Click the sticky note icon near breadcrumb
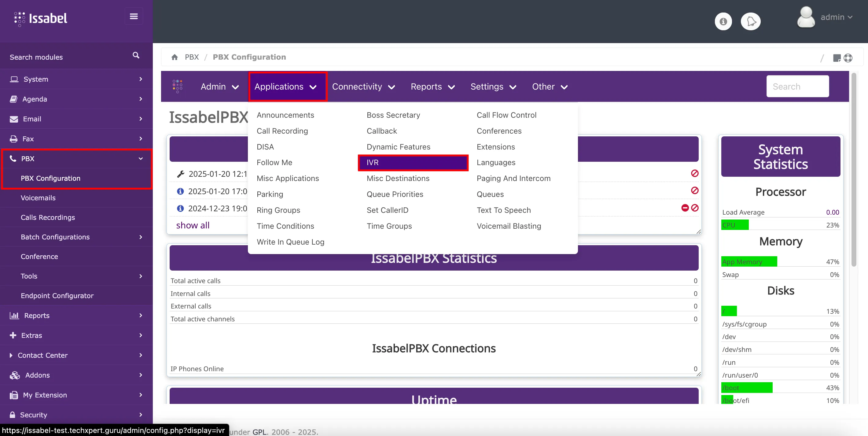Image resolution: width=868 pixels, height=436 pixels. 837,58
